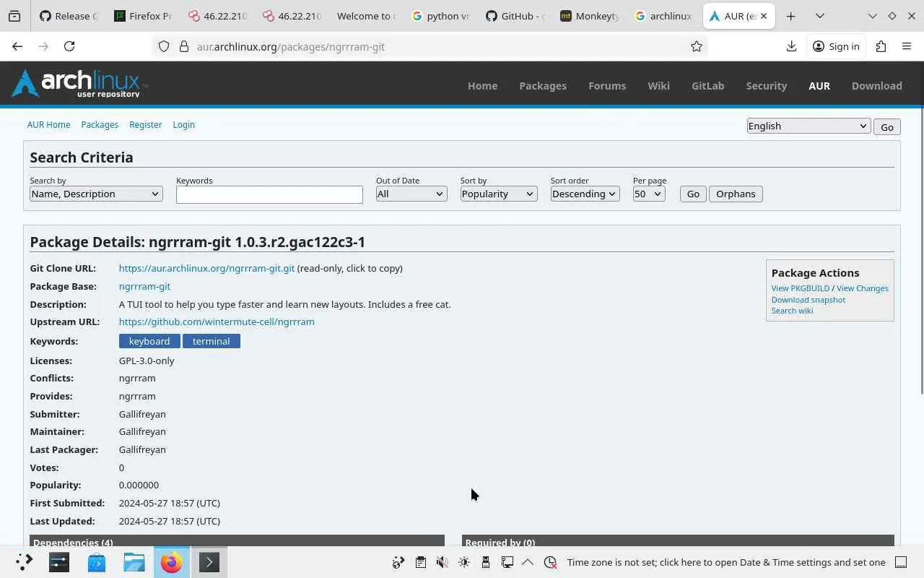Click Go button next to language selector
This screenshot has height=578, width=924.
point(887,126)
